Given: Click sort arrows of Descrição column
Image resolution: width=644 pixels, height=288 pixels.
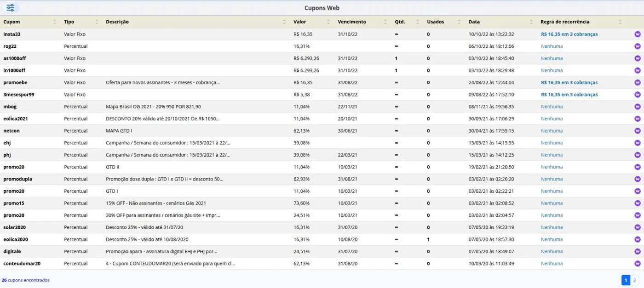Looking at the screenshot, I should tap(284, 22).
